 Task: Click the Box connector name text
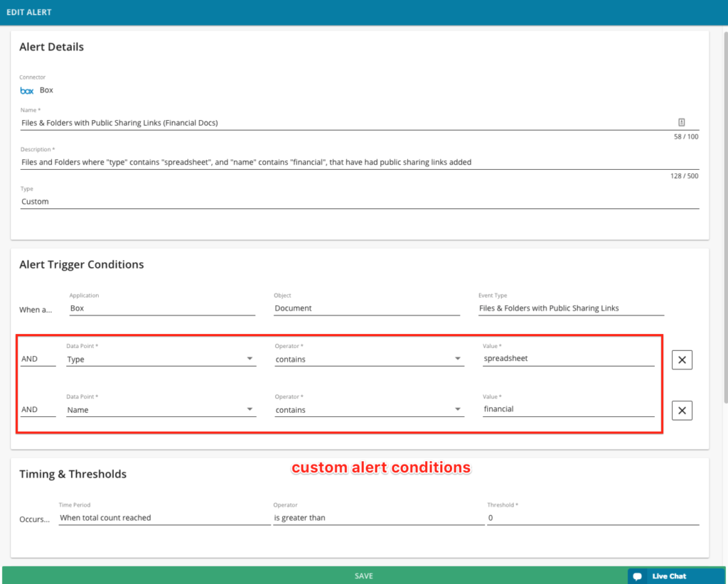[x=46, y=90]
